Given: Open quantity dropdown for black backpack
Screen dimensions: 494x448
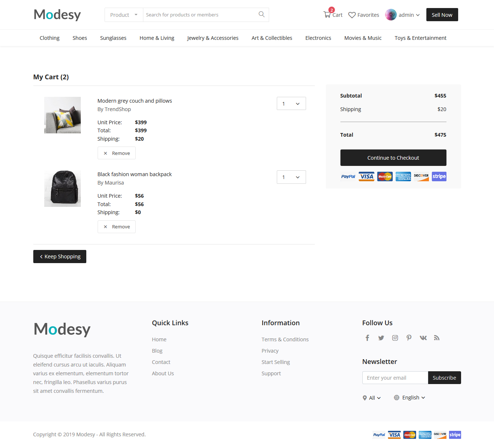Looking at the screenshot, I should tap(291, 177).
